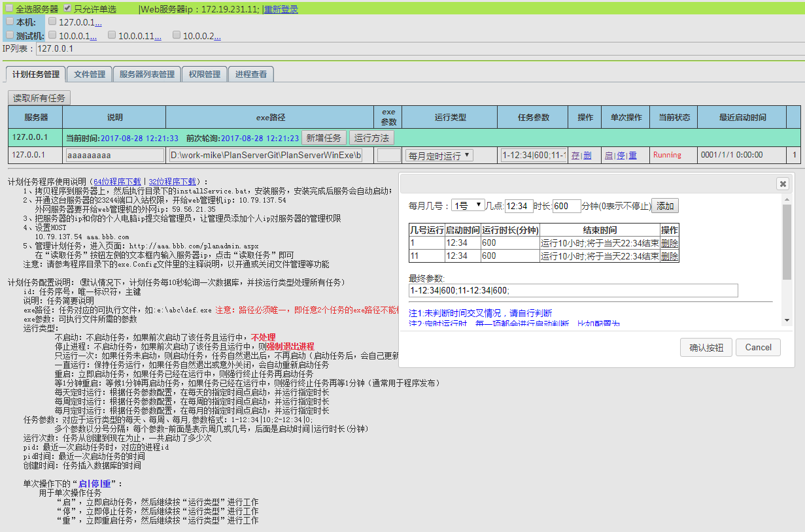Click the dialog vertical scrollbar thumb

pyautogui.click(x=787, y=242)
